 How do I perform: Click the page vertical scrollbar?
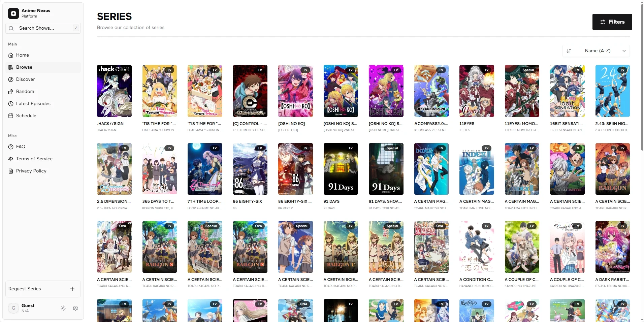[642, 77]
